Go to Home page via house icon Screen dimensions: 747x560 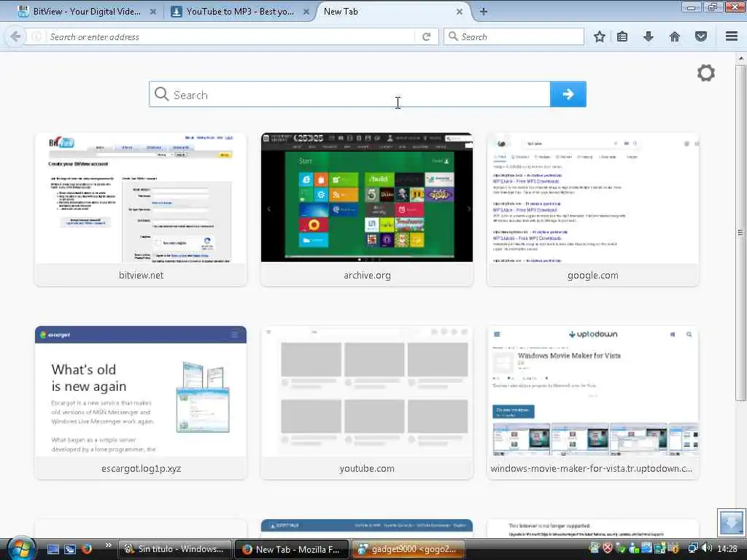(675, 36)
